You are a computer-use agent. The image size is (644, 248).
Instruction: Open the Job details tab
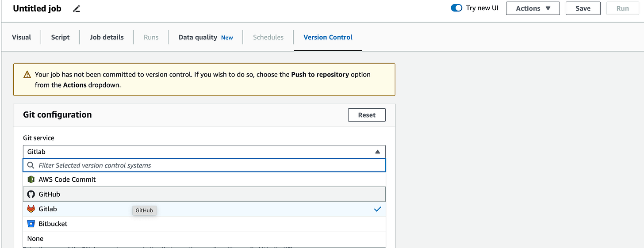(x=107, y=37)
